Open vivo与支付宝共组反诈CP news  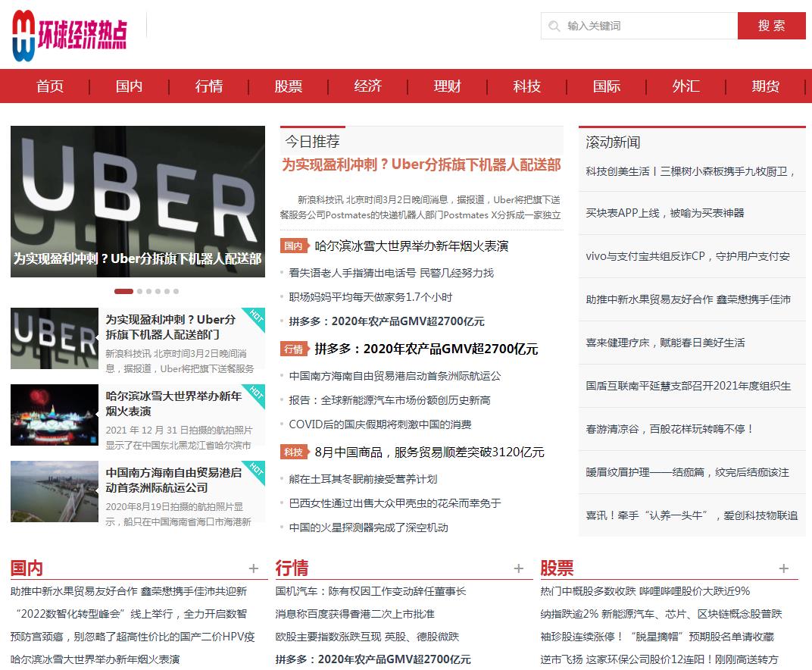coord(688,256)
